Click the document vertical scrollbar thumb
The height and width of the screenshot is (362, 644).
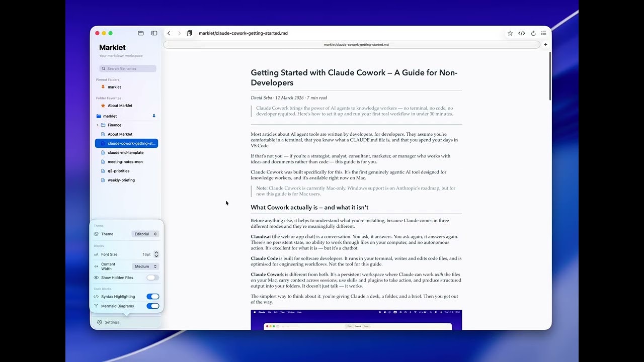pos(550,75)
